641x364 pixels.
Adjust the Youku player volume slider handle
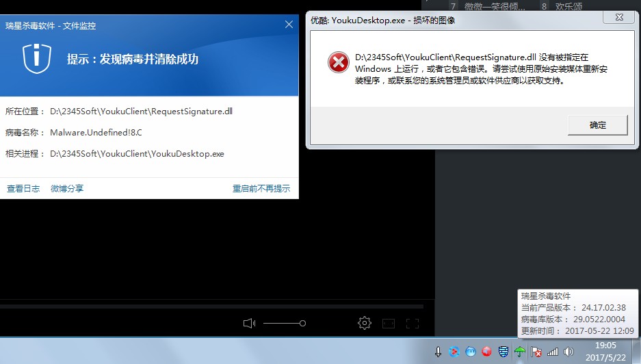tap(302, 324)
